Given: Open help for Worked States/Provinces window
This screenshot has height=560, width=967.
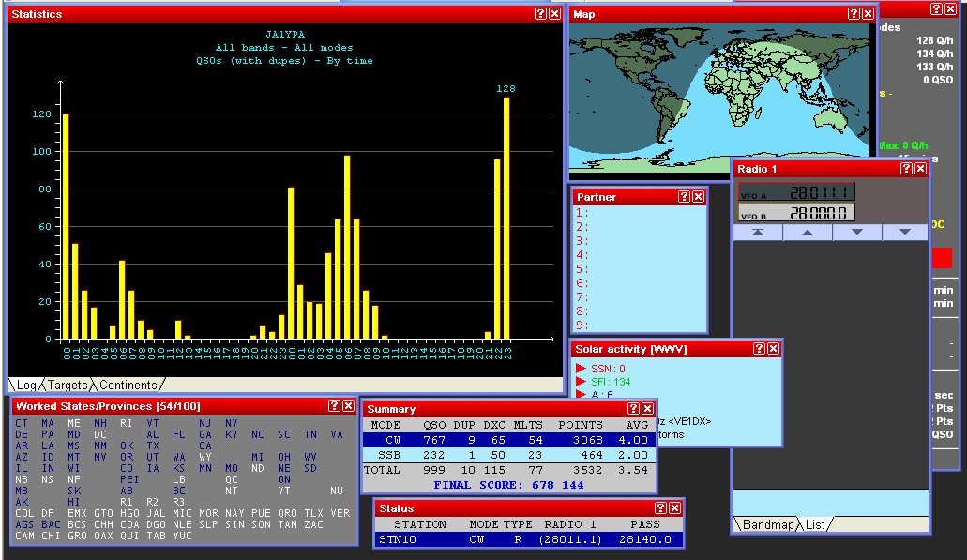Looking at the screenshot, I should point(334,406).
